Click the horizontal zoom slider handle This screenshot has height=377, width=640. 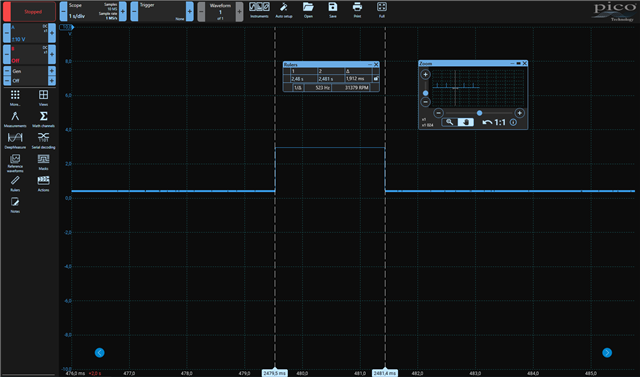pos(480,113)
